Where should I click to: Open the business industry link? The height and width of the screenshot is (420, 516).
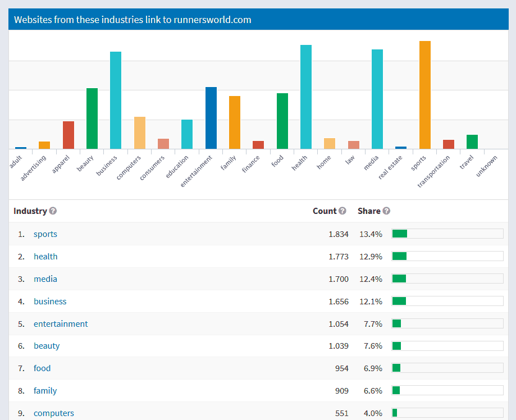pyautogui.click(x=50, y=301)
